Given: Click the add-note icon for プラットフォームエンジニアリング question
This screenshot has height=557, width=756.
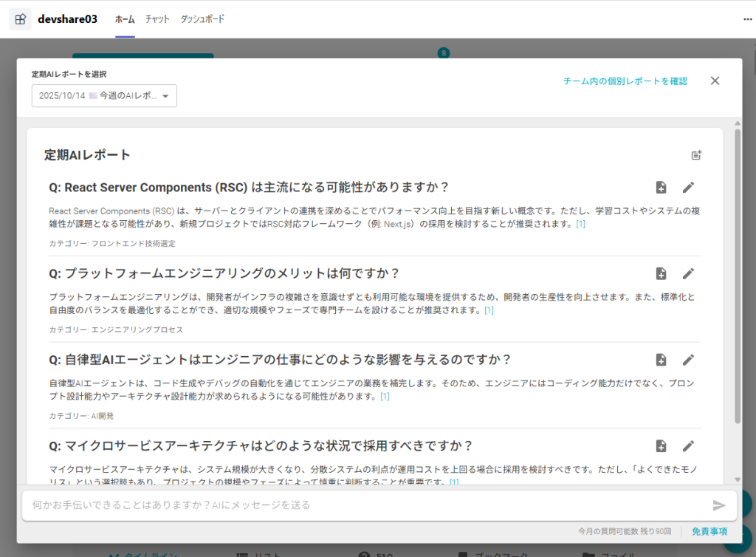Looking at the screenshot, I should coord(661,274).
